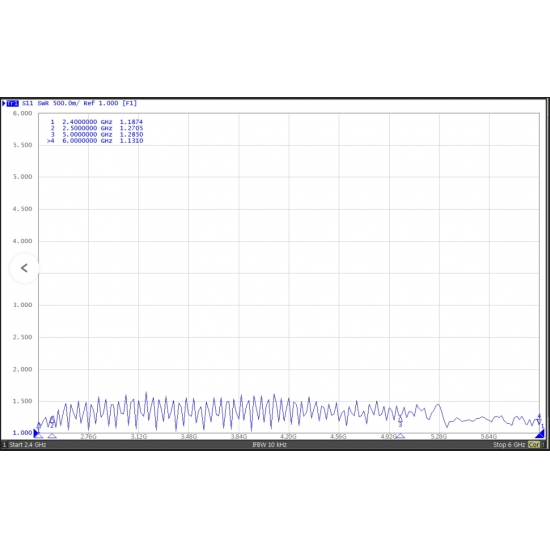Click marker 2 triangle on frequency axis
This screenshot has width=550, height=550.
(x=52, y=436)
